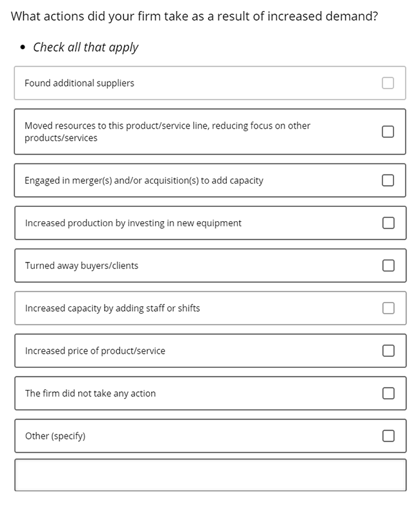Click the 'Turned away buyers/clients' label text

(x=81, y=265)
